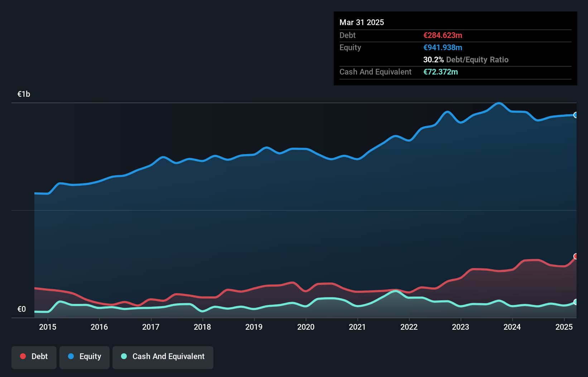Select the Cash endpoint marker at Mar 2025
Screen dimensions: 588x377
pos(576,302)
